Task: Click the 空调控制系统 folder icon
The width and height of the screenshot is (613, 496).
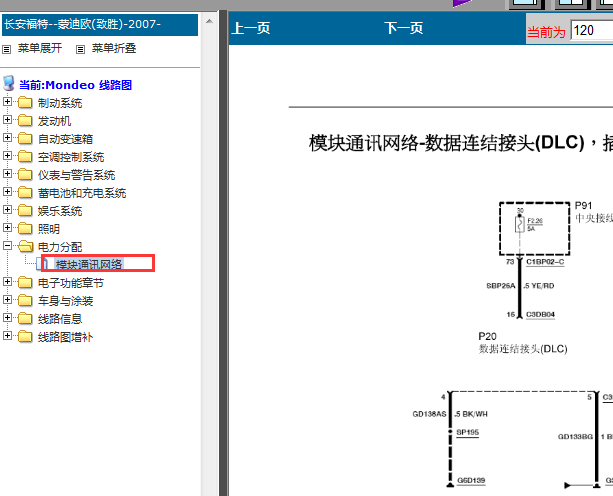Action: (25, 156)
